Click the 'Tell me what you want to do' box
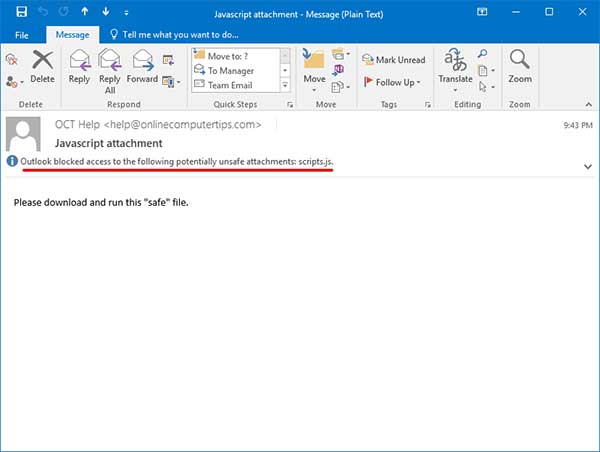The image size is (600, 452). pyautogui.click(x=174, y=35)
